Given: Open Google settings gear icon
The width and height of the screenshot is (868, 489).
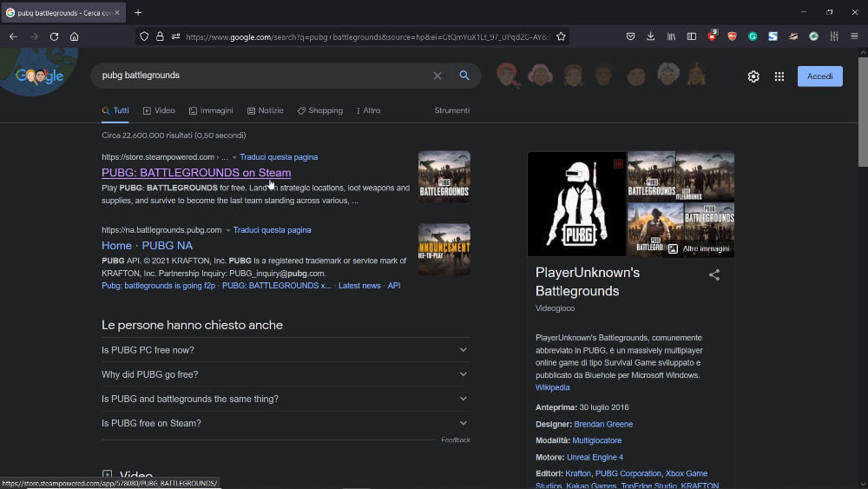Looking at the screenshot, I should click(x=753, y=76).
